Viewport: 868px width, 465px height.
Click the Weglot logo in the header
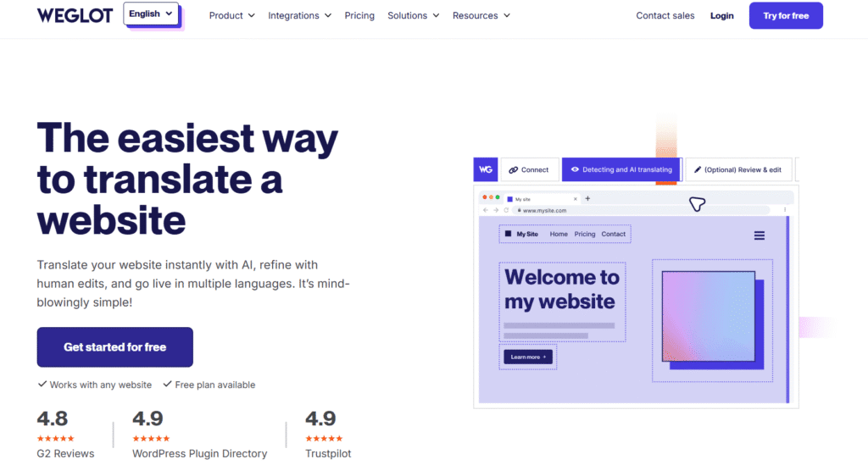(75, 15)
